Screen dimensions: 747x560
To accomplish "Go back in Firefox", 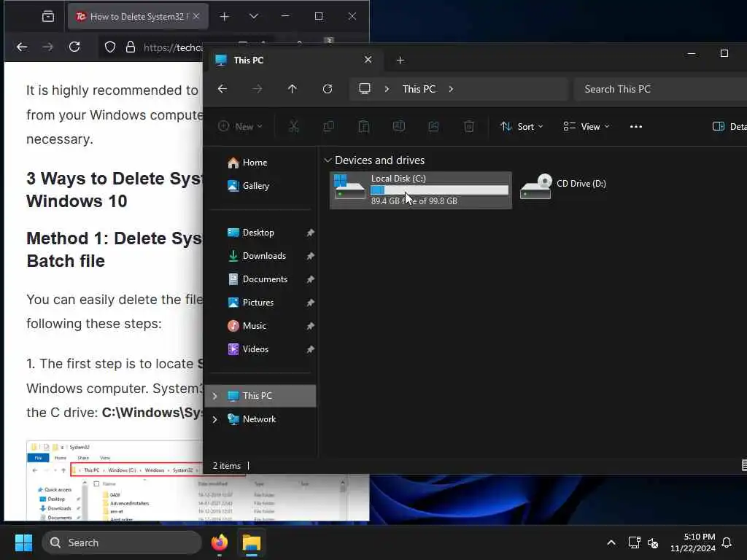I will 22,47.
